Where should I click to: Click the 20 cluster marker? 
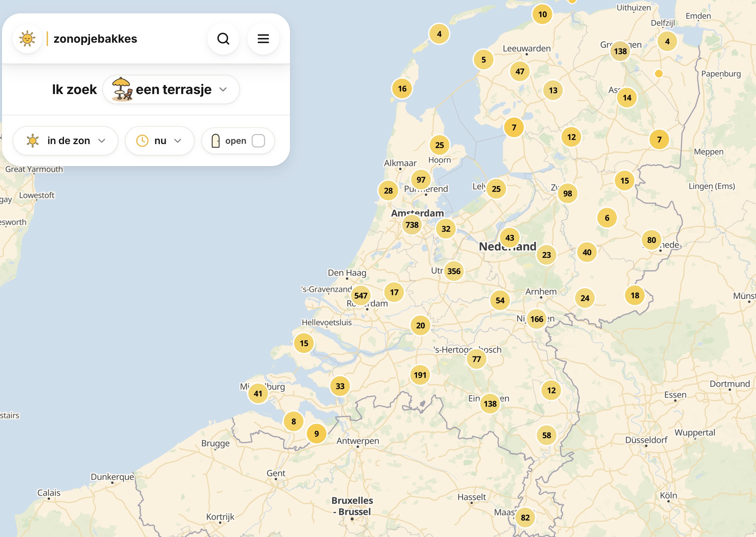[420, 326]
